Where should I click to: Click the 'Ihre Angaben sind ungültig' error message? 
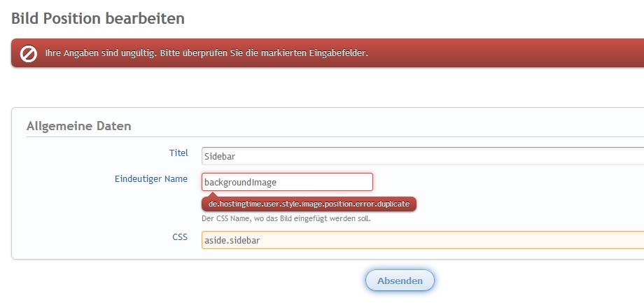[x=206, y=53]
